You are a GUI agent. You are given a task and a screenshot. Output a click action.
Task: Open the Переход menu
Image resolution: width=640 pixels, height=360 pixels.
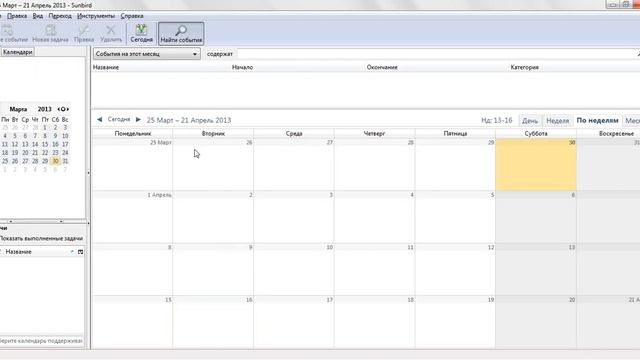click(x=60, y=16)
